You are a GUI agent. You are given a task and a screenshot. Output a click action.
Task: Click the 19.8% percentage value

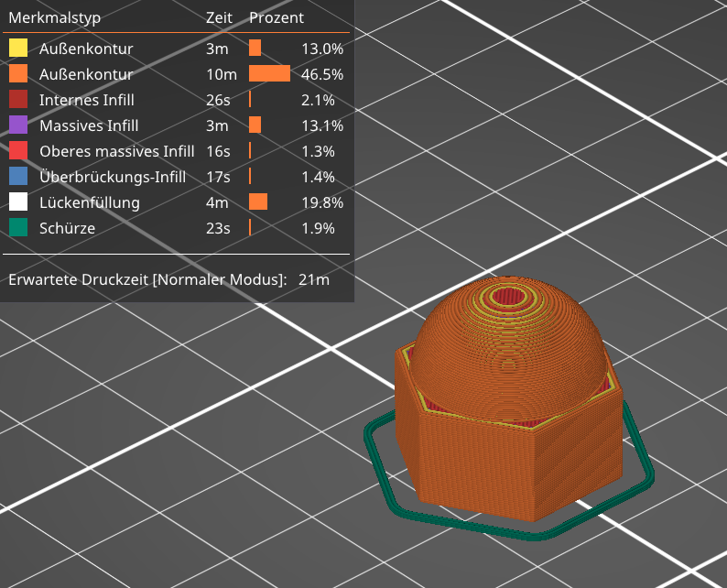click(322, 202)
